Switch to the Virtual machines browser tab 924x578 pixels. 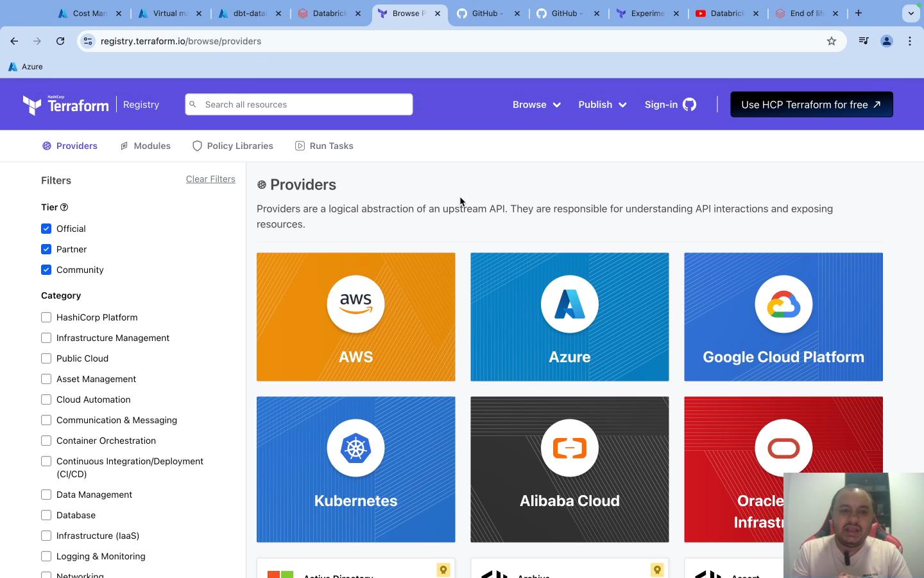[170, 13]
